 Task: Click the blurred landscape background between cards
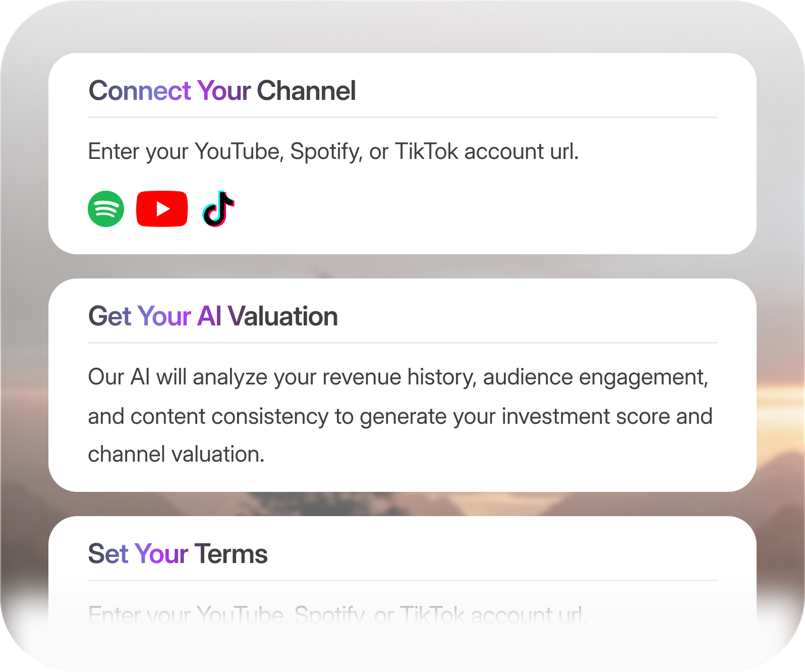tap(402, 266)
